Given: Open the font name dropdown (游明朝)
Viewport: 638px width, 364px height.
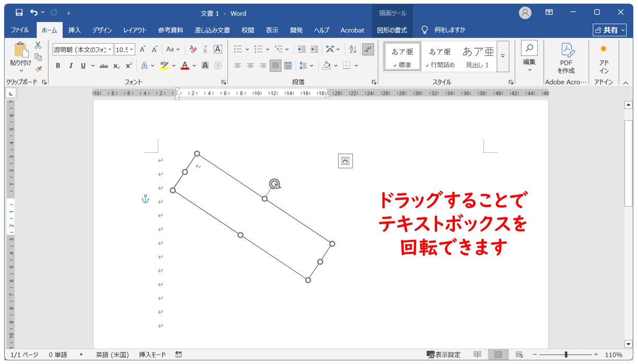Looking at the screenshot, I should (110, 50).
